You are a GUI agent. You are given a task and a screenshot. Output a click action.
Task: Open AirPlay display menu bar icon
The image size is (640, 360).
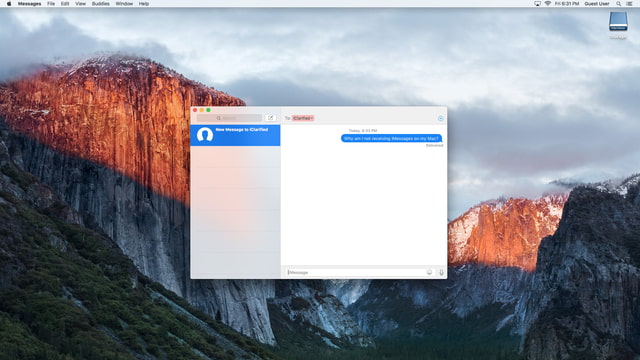[x=537, y=4]
